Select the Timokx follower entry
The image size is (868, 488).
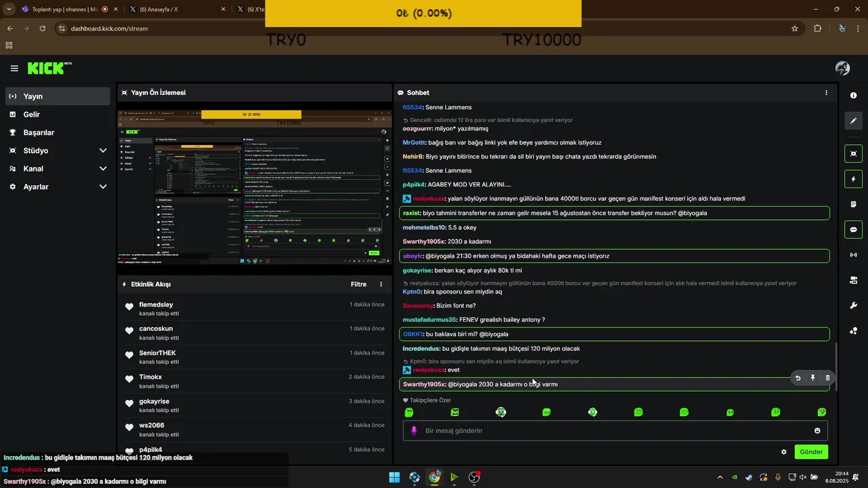[x=254, y=381]
